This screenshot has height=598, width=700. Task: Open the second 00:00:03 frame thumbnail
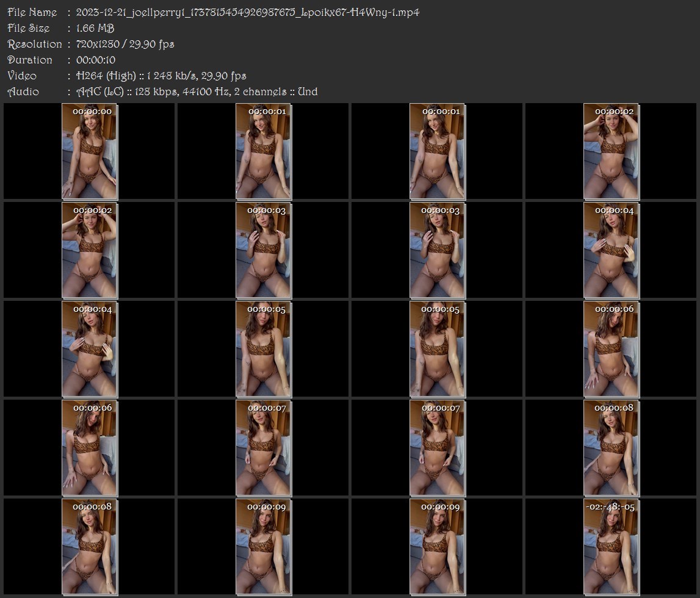pyautogui.click(x=437, y=250)
